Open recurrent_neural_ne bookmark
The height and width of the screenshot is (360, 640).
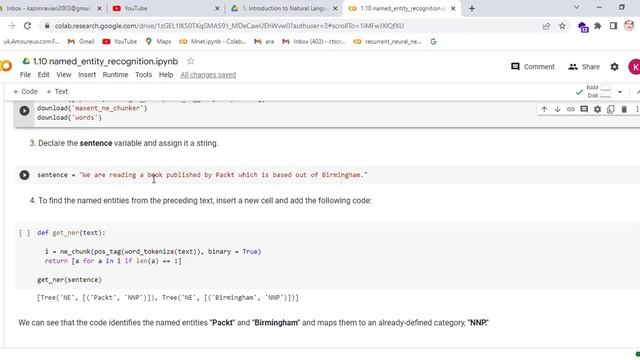[x=387, y=42]
